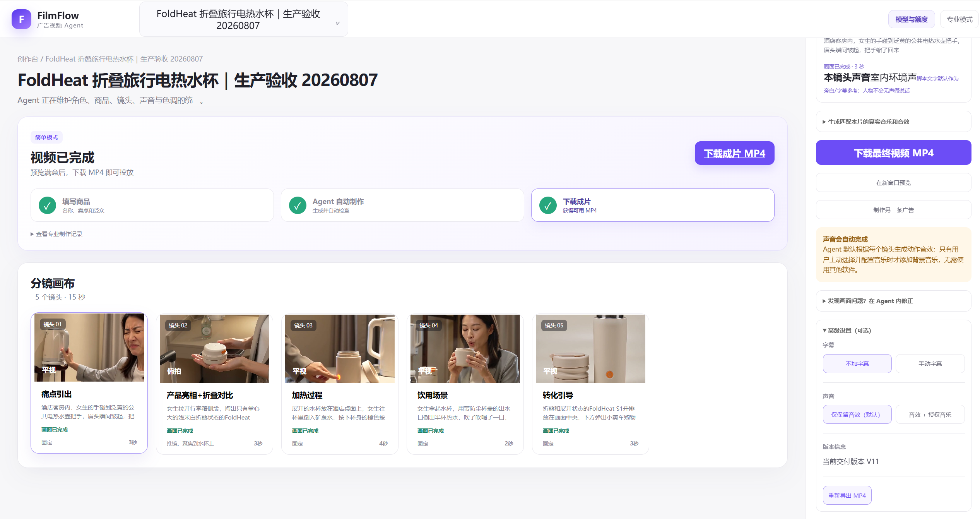Image resolution: width=980 pixels, height=519 pixels.
Task: Click 推镜，聚焦到水杯上 camera note
Action: [x=190, y=444]
